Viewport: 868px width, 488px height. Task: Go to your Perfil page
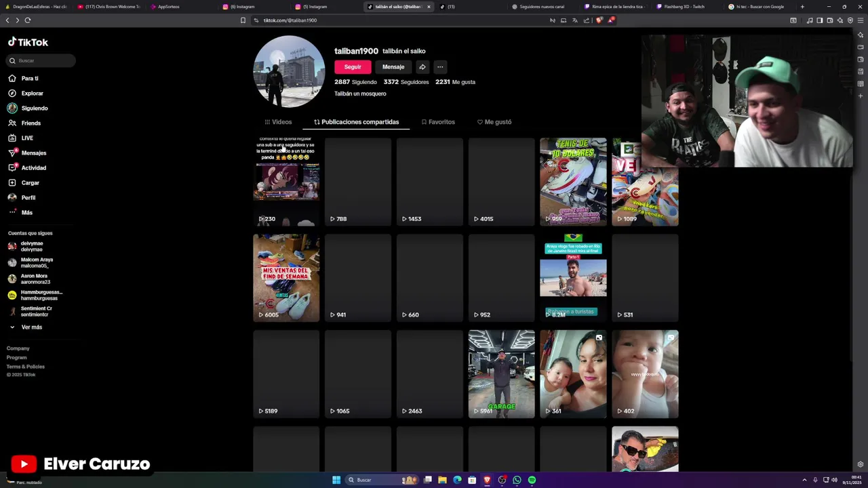(x=22, y=198)
